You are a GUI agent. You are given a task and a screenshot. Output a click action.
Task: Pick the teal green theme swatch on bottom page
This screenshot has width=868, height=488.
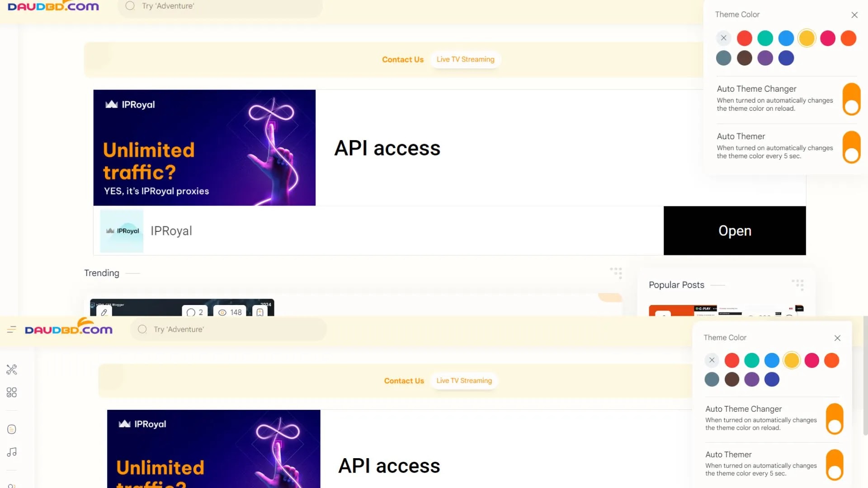pos(752,360)
